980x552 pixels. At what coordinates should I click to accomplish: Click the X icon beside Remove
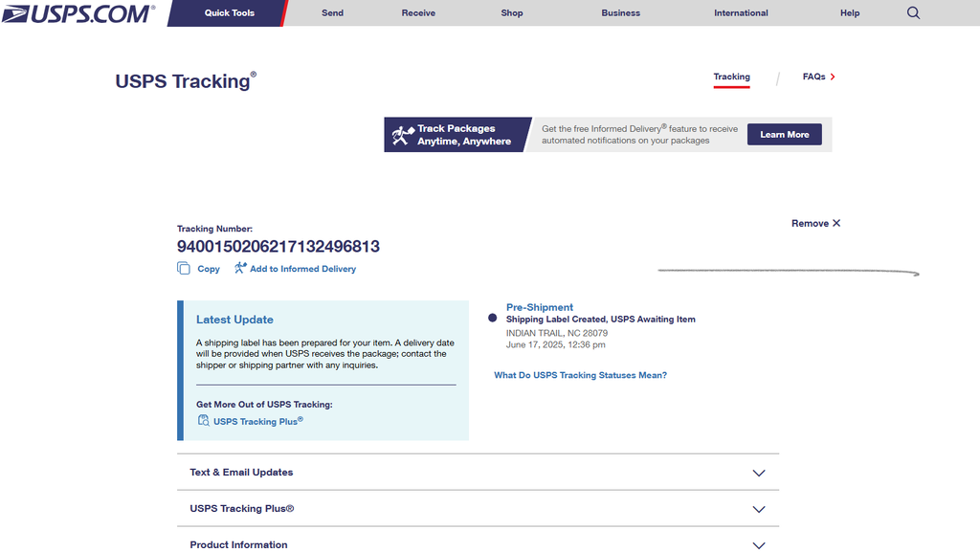click(836, 223)
